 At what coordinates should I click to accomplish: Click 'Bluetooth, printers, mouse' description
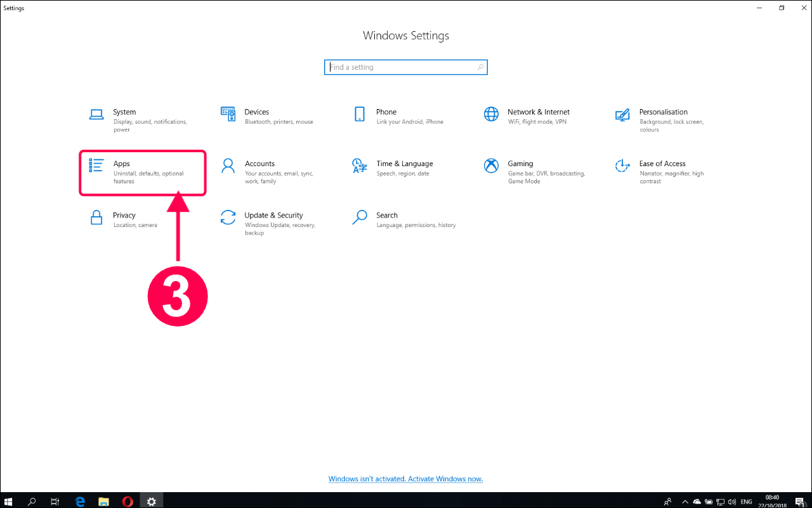[279, 122]
